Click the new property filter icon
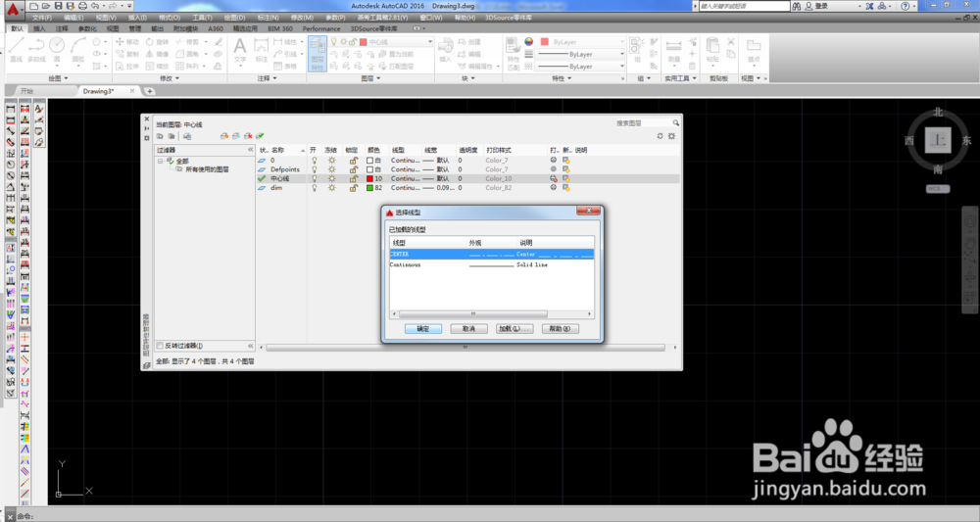The width and height of the screenshot is (980, 522). tap(160, 135)
